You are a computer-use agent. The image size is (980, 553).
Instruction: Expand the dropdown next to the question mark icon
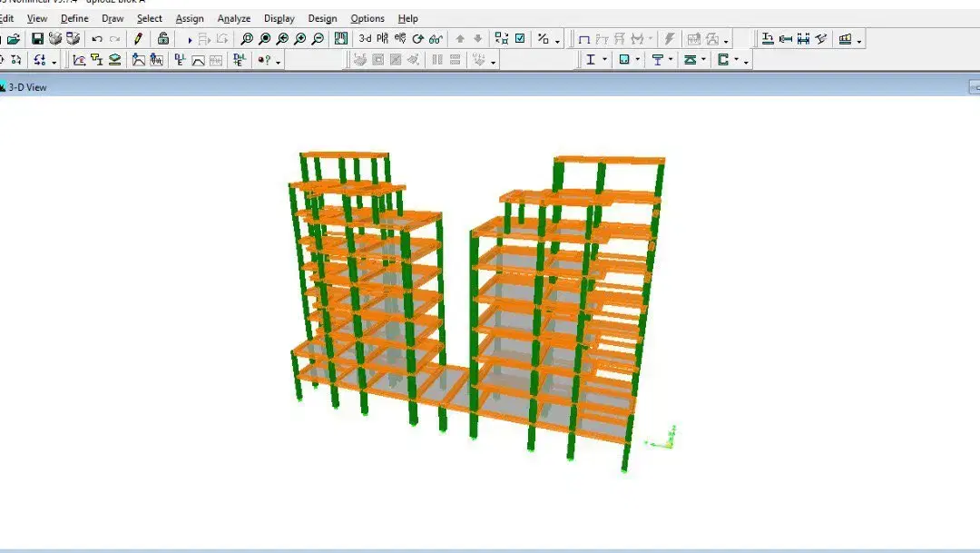(279, 62)
